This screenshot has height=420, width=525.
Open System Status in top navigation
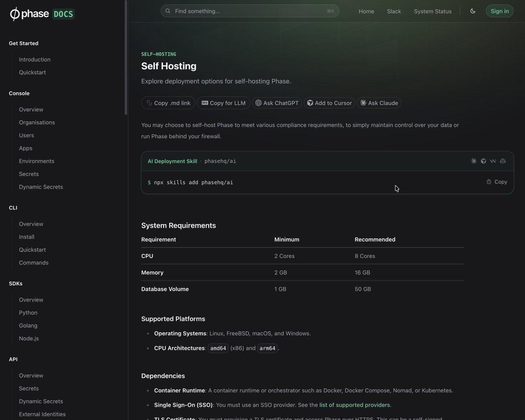point(433,11)
